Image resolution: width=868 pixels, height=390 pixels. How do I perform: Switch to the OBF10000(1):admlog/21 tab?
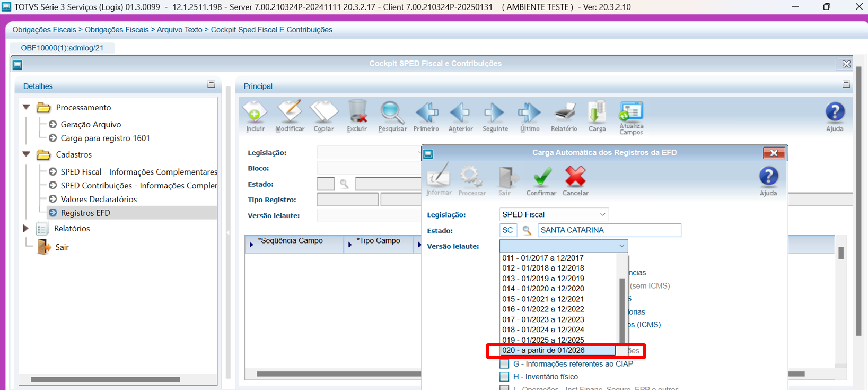(62, 48)
